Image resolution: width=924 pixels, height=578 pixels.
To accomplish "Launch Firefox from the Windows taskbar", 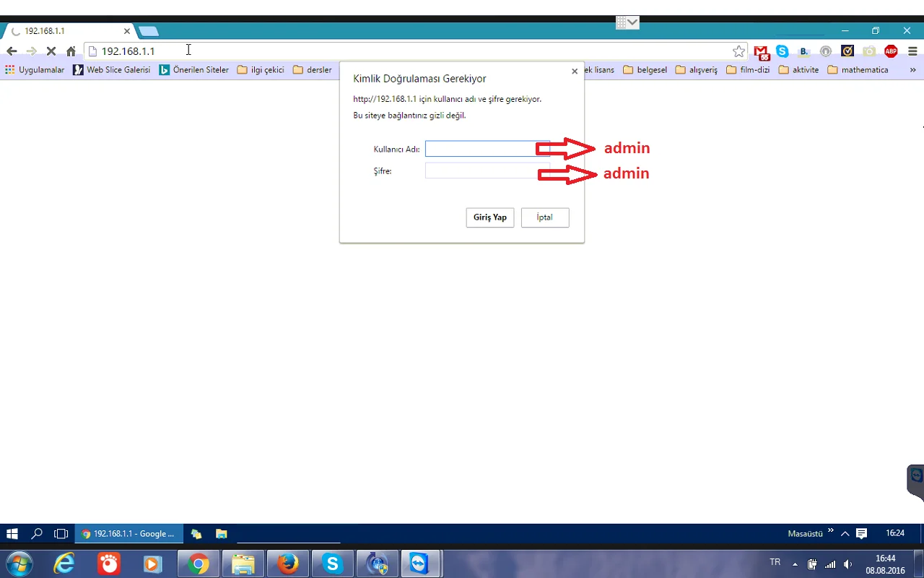I will point(288,564).
